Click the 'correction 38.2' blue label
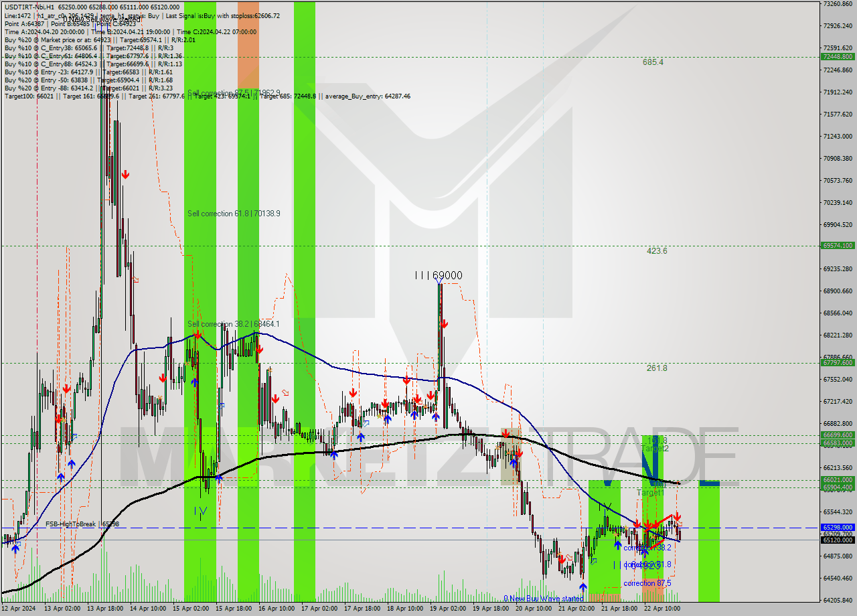Image resolution: width=857 pixels, height=616 pixels. pyautogui.click(x=647, y=548)
